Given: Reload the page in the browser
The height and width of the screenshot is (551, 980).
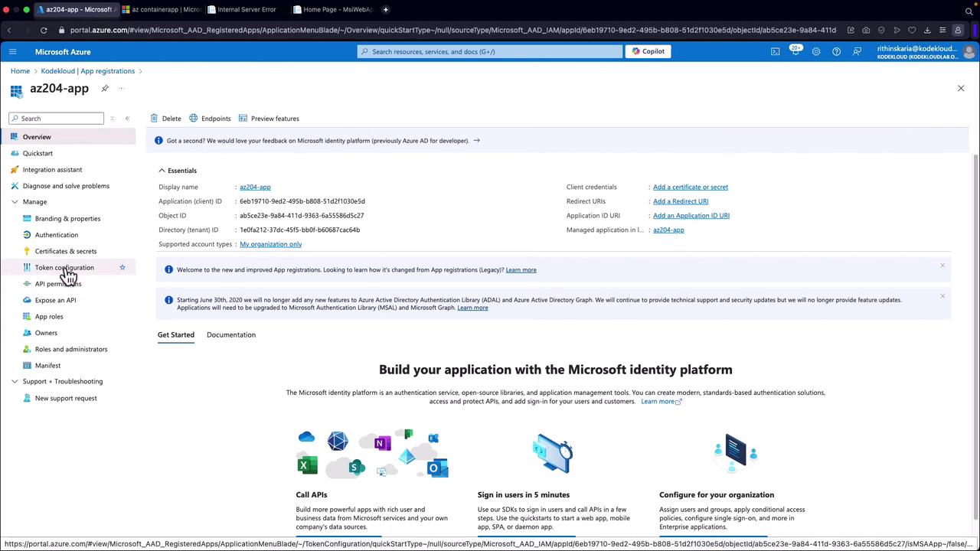Looking at the screenshot, I should (44, 30).
